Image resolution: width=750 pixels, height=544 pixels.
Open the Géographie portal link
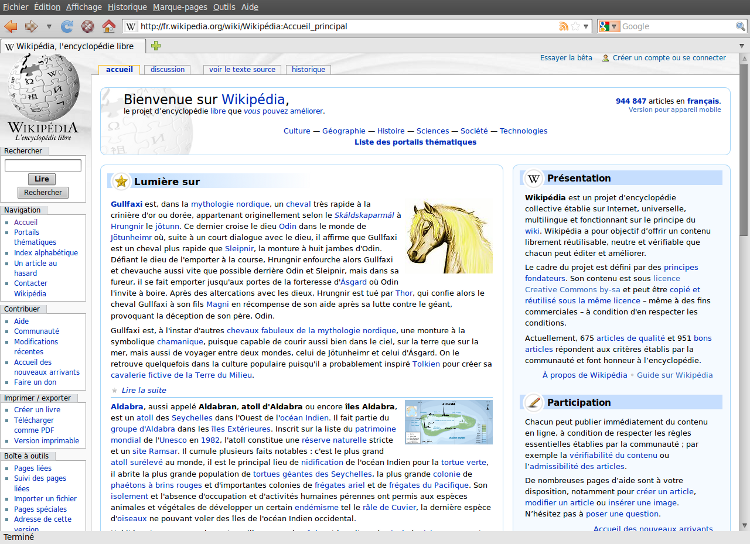pyautogui.click(x=344, y=131)
